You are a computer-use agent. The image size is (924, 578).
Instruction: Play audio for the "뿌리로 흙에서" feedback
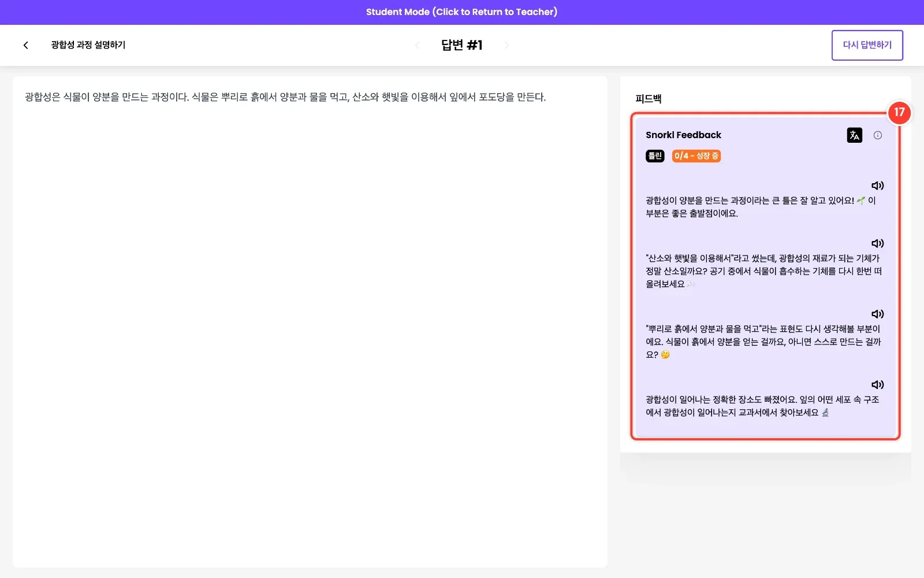(878, 314)
